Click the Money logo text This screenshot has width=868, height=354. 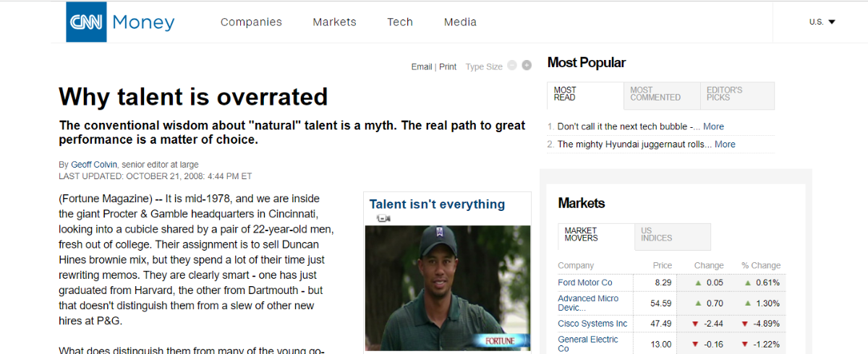[x=143, y=22]
